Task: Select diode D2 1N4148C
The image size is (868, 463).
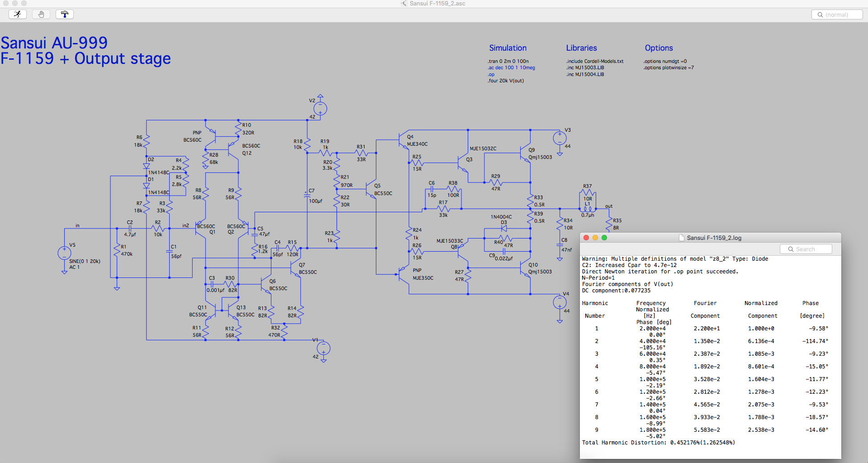Action: tap(146, 166)
